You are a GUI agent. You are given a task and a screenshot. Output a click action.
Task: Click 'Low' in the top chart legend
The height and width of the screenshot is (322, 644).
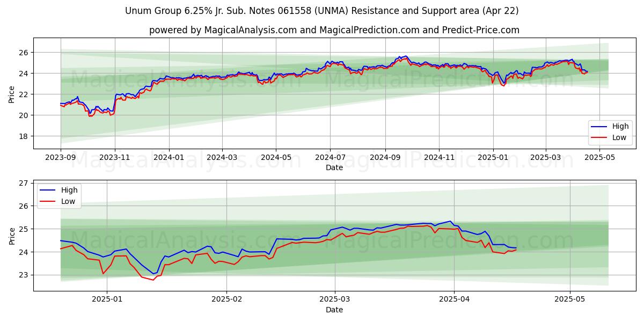(619, 137)
